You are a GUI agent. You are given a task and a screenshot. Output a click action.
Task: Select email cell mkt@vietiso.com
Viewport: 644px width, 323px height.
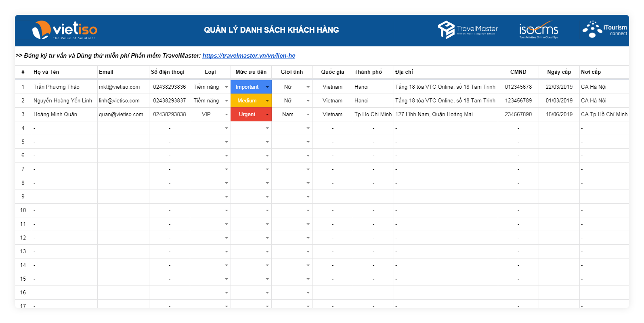point(123,87)
